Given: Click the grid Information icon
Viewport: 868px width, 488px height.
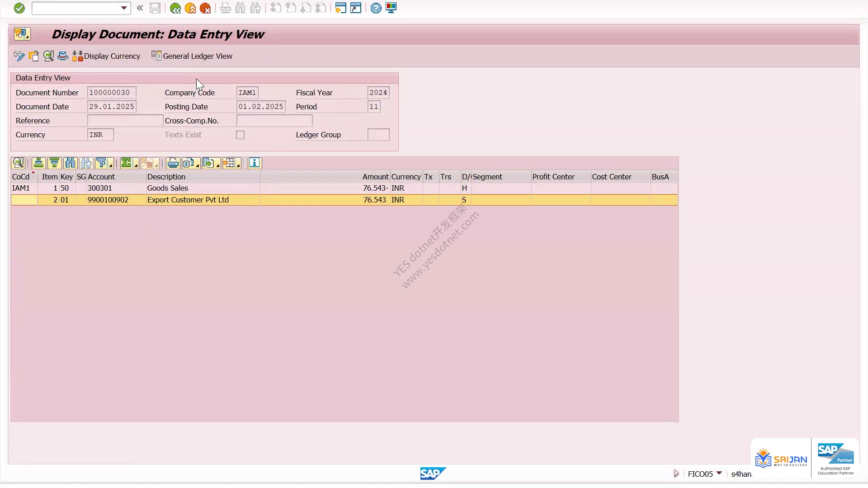Looking at the screenshot, I should (255, 163).
